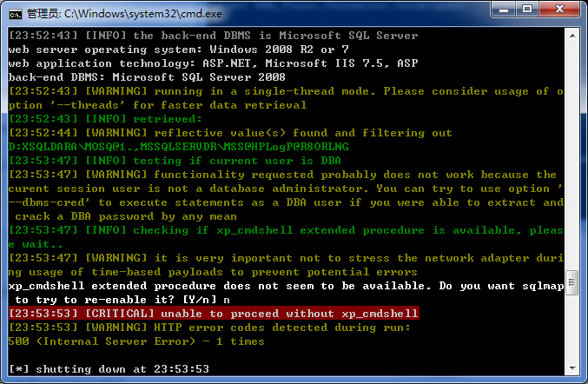The image size is (588, 384).
Task: Click the 'reflective value(s) found' warning line
Action: [230, 133]
